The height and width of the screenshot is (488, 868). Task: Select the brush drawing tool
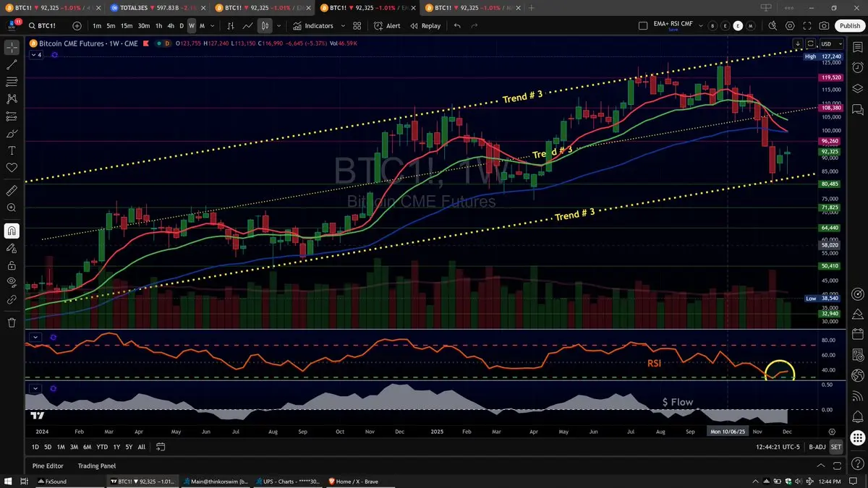coord(12,134)
